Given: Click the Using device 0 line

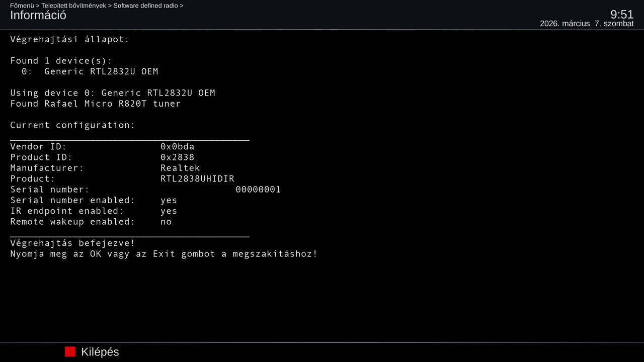Looking at the screenshot, I should click(113, 93).
